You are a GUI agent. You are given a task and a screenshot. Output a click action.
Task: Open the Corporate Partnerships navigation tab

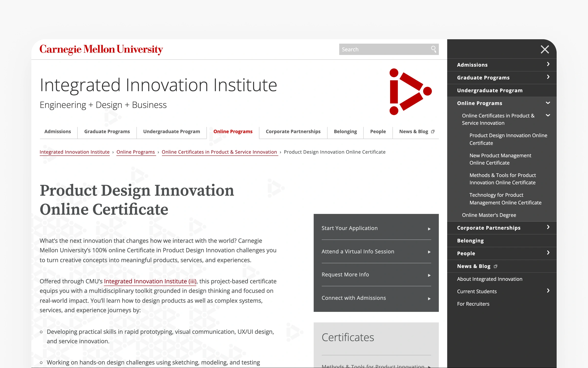(x=293, y=131)
